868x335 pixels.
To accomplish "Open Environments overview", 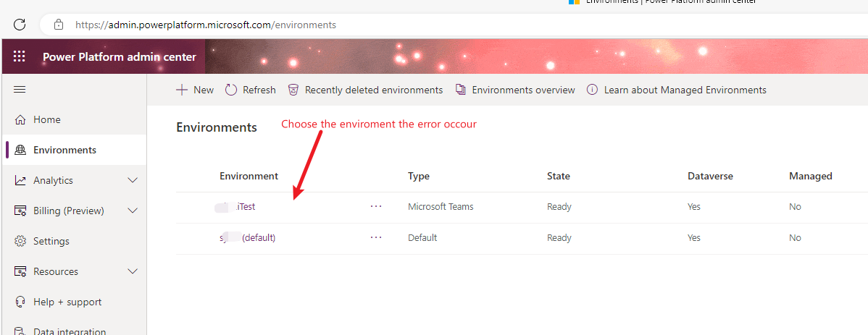I will click(523, 90).
